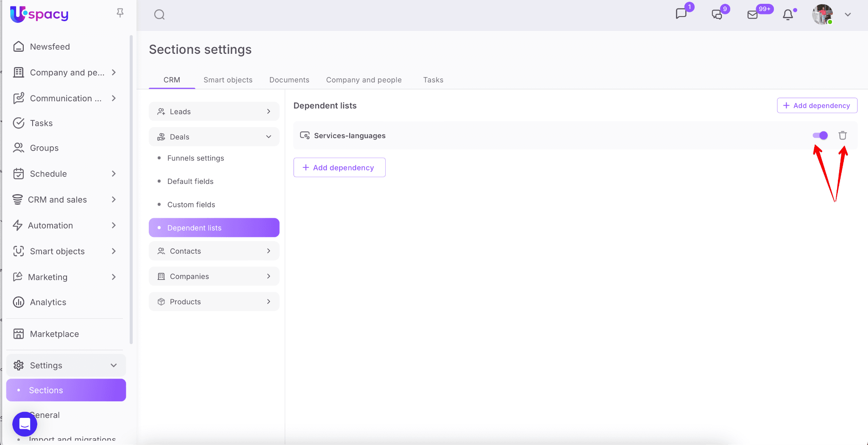
Task: Click the user avatar photo
Action: click(822, 15)
